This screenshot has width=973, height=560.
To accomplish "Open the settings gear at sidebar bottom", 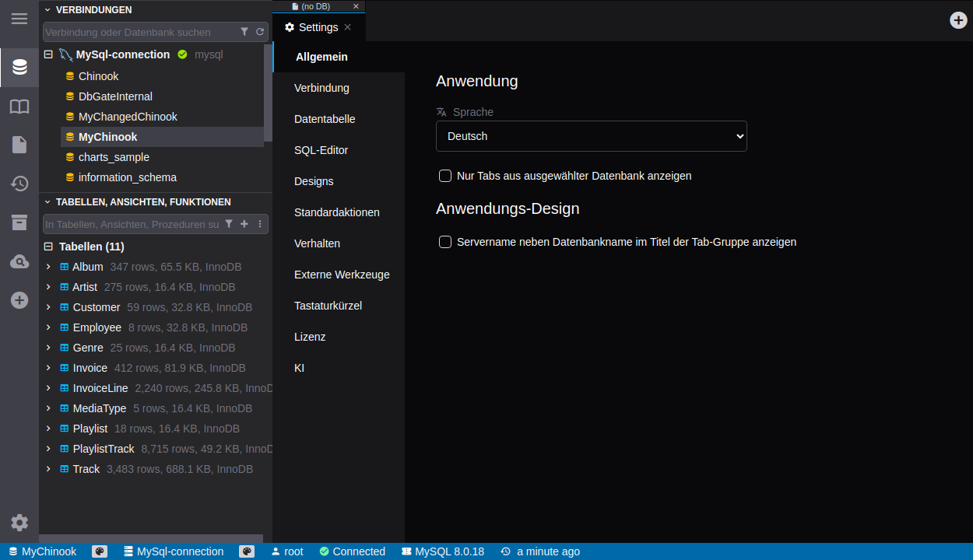I will pos(19,523).
